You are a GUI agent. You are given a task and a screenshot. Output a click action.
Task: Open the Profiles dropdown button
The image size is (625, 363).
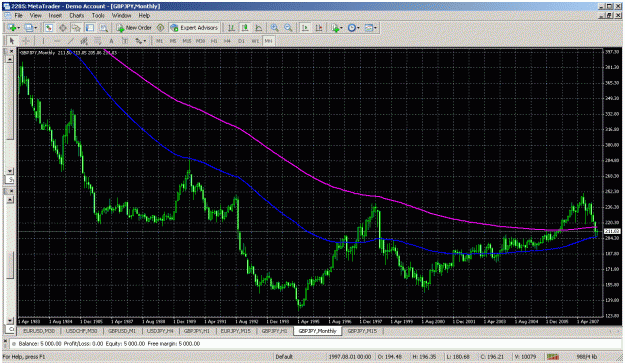coord(30,27)
